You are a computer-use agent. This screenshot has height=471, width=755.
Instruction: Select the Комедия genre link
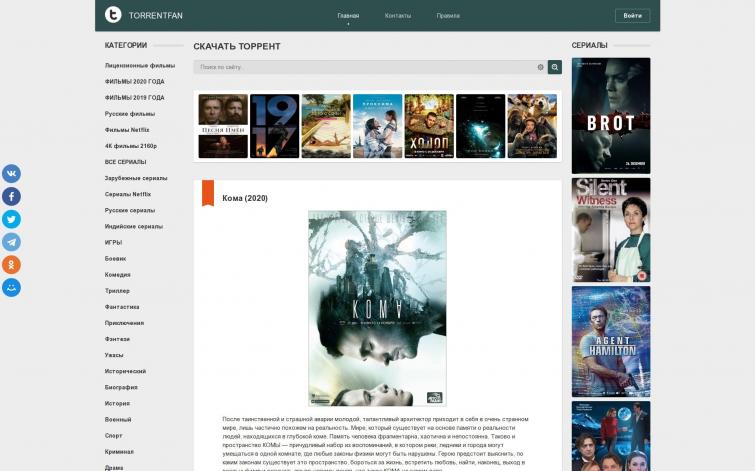[x=117, y=275]
